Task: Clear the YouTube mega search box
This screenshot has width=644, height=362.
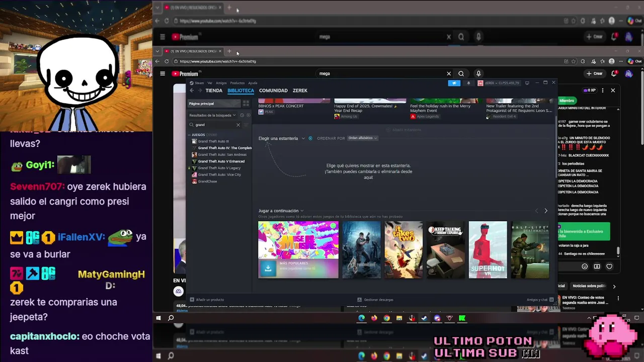Action: pyautogui.click(x=449, y=73)
